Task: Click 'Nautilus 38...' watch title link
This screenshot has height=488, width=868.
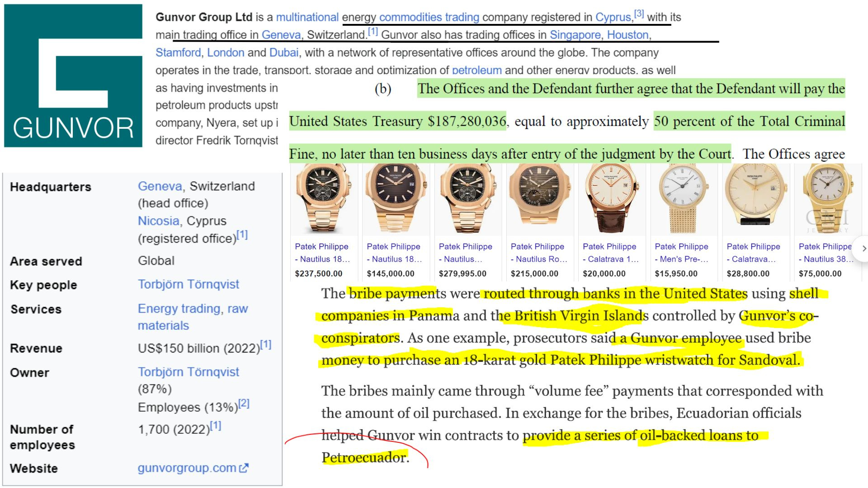Action: [826, 253]
